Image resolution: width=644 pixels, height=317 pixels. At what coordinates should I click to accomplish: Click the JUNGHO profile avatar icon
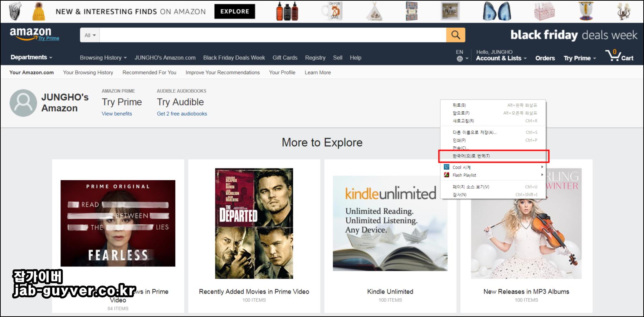[23, 103]
